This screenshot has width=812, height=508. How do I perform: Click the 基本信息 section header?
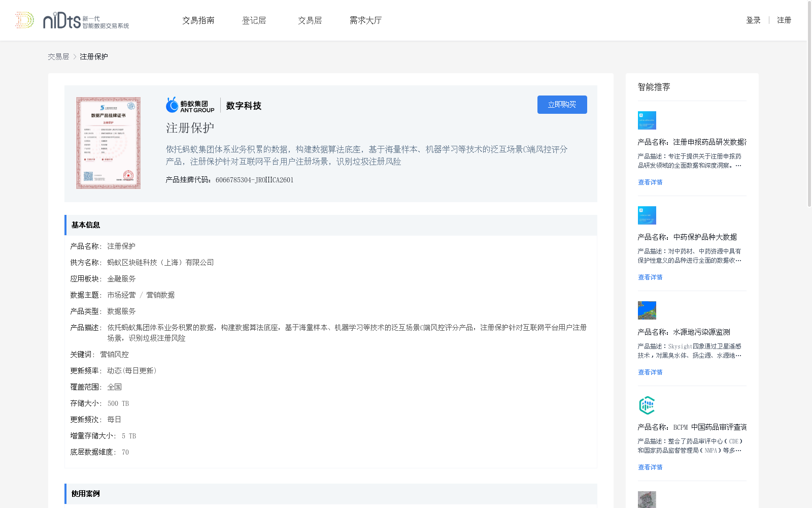coord(331,225)
